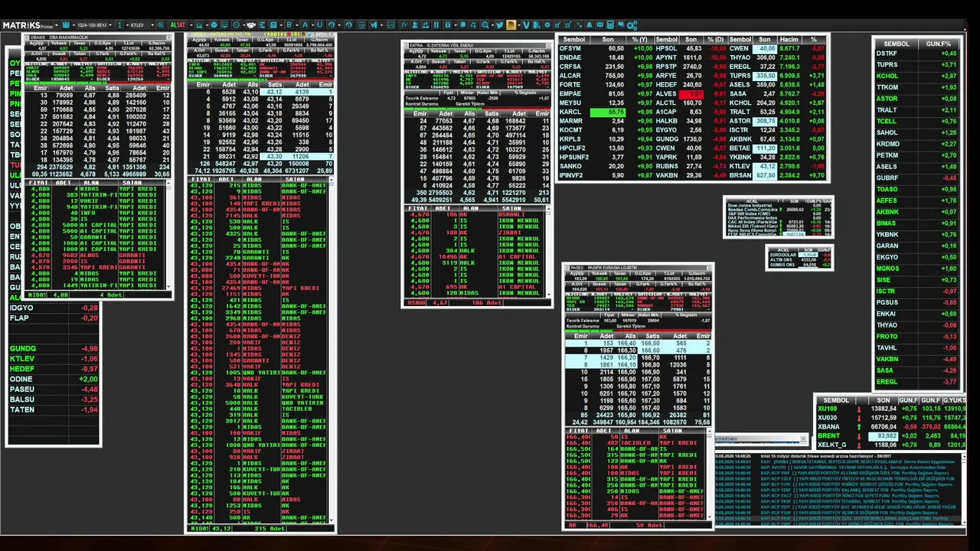
Task: Open the double-gear settings icon
Action: [x=632, y=25]
